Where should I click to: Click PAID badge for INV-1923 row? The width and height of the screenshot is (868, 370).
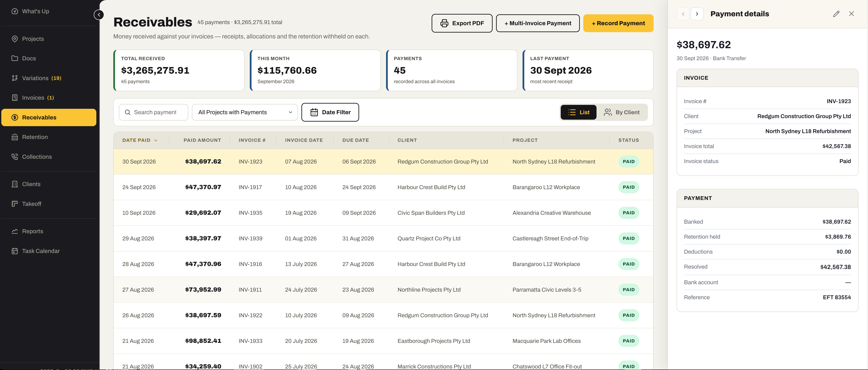click(x=628, y=162)
